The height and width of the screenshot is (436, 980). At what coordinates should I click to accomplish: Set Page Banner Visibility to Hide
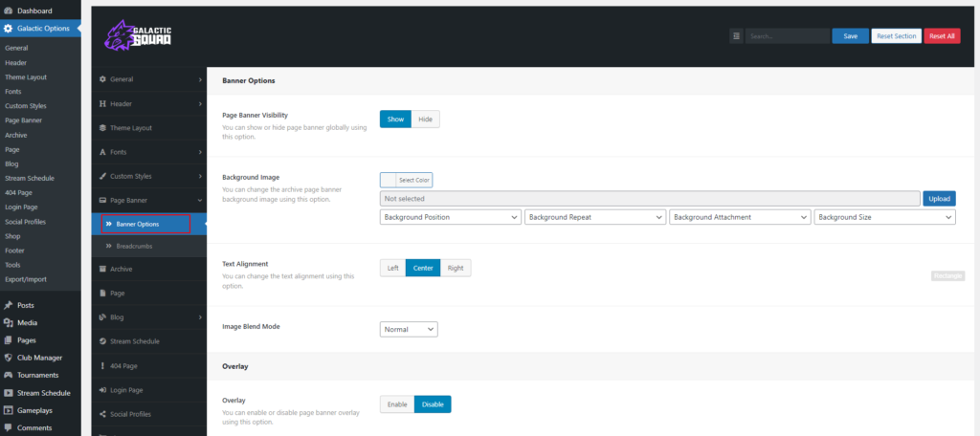point(426,120)
